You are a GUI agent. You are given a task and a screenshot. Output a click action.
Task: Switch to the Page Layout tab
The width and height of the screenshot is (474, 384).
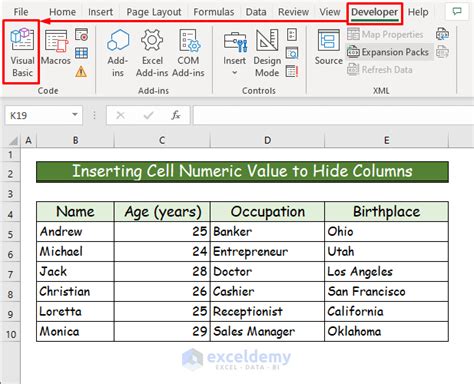point(154,12)
